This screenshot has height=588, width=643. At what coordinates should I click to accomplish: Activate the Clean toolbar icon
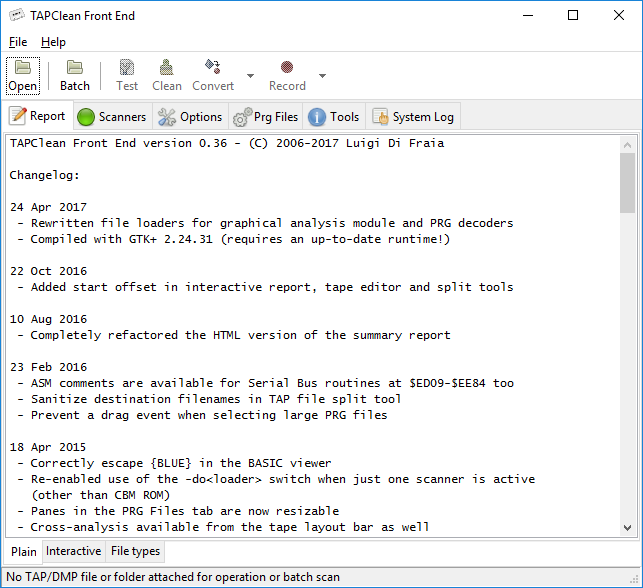tap(166, 76)
